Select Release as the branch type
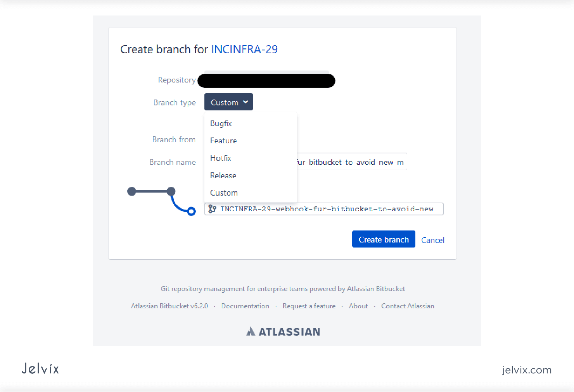This screenshot has height=392, width=574. pyautogui.click(x=223, y=175)
